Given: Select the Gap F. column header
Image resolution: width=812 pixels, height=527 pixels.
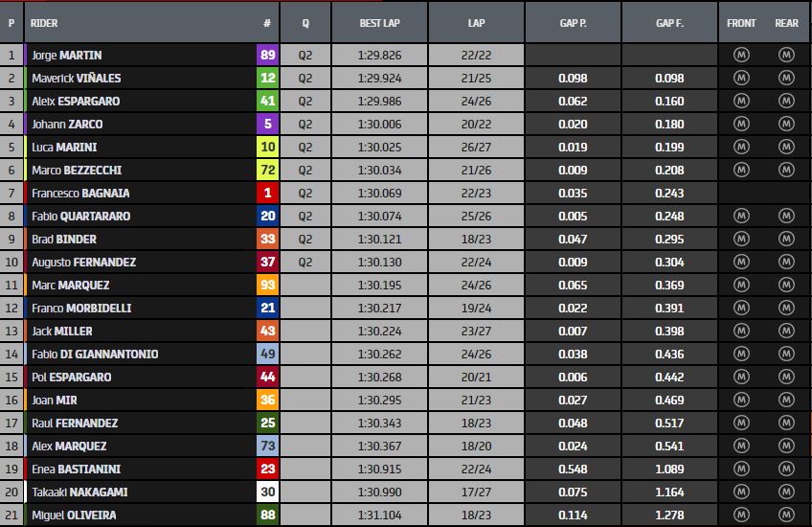Looking at the screenshot, I should [669, 22].
